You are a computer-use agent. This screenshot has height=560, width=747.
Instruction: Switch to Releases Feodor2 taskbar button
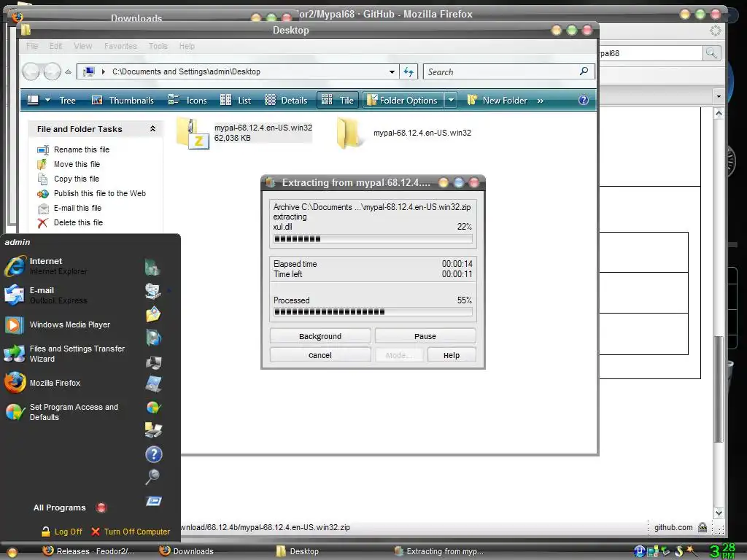click(88, 551)
